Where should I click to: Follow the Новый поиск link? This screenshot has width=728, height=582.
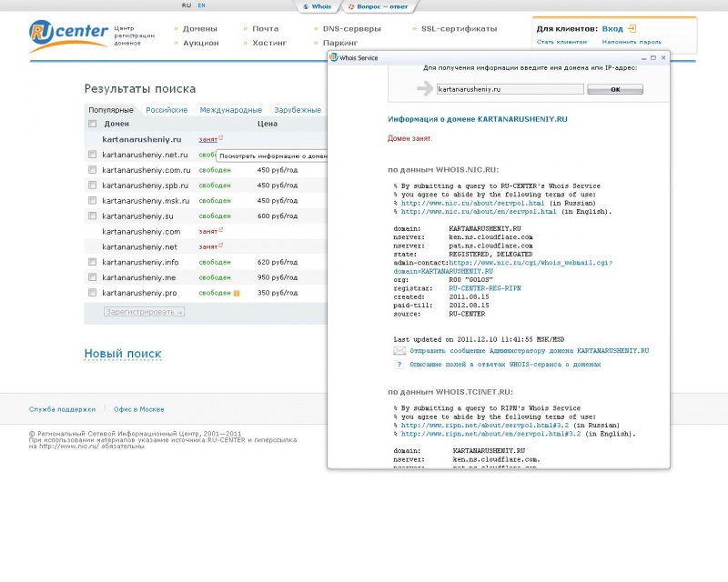tap(123, 354)
